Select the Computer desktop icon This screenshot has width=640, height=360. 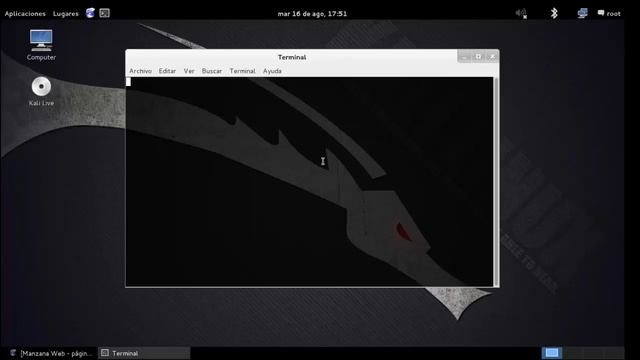coord(41,45)
